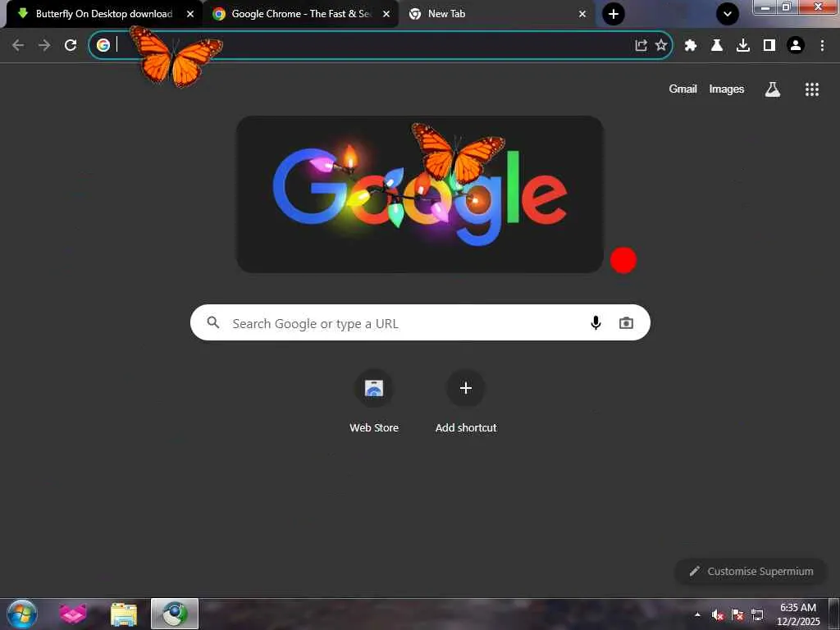Click the network tray icon
840x630 pixels.
[x=757, y=614]
